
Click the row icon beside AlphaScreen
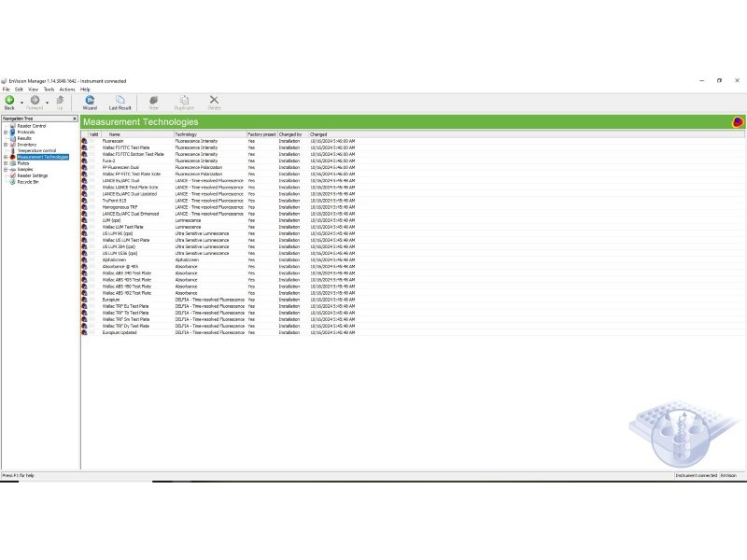coord(84,260)
